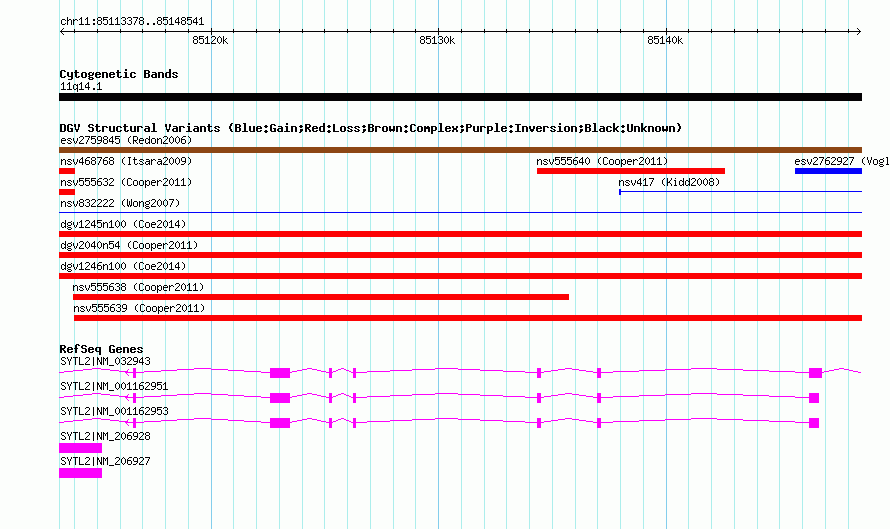Select the red nsv555640 loss bar
The image size is (890, 529).
pos(631,171)
